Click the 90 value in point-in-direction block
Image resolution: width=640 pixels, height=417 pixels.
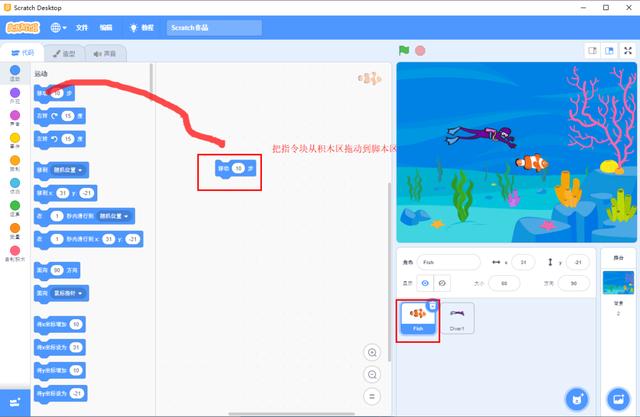tap(57, 270)
